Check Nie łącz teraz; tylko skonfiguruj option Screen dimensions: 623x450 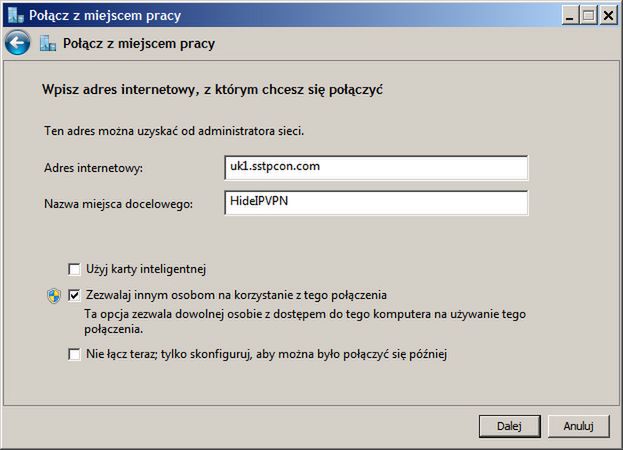74,354
